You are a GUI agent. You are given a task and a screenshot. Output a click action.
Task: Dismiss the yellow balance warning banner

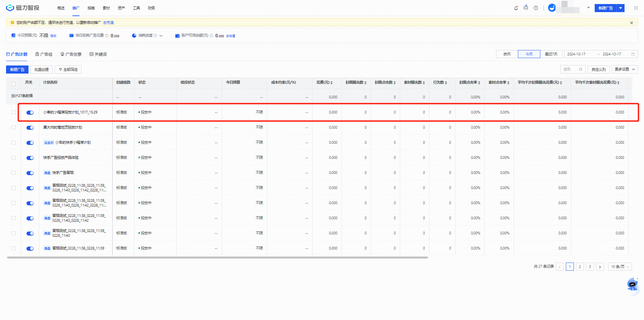pyautogui.click(x=632, y=23)
